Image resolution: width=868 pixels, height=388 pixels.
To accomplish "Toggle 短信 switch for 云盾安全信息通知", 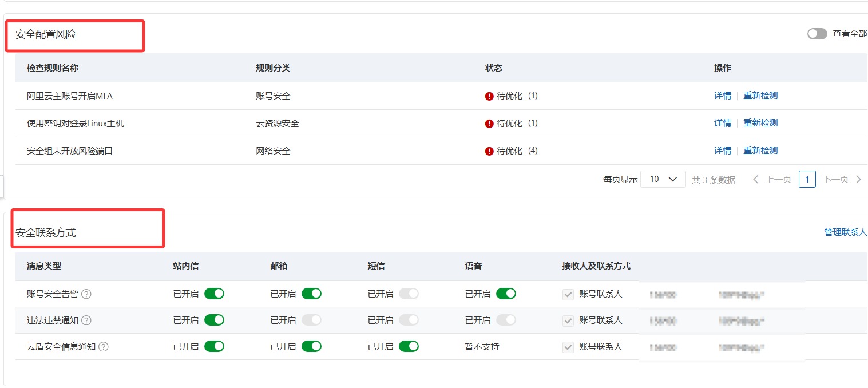I will tap(409, 346).
